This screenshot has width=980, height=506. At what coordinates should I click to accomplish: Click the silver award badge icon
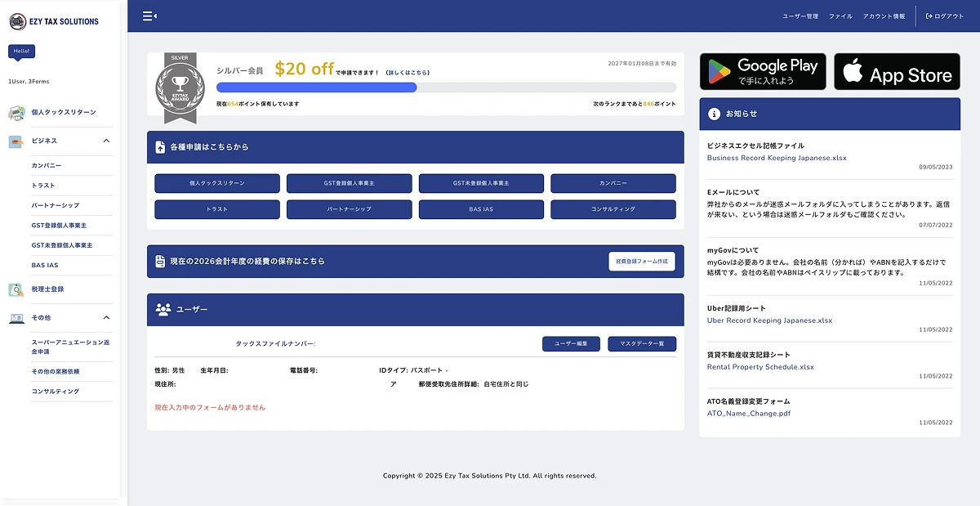pyautogui.click(x=179, y=87)
